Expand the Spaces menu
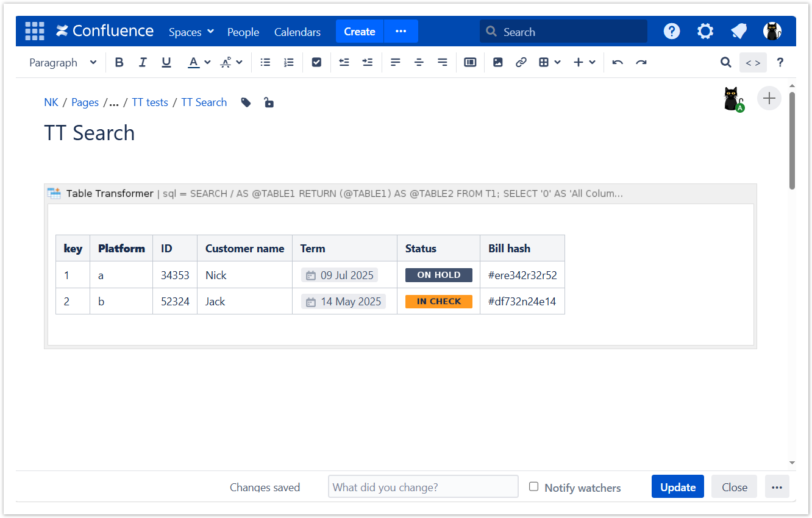 (x=191, y=32)
